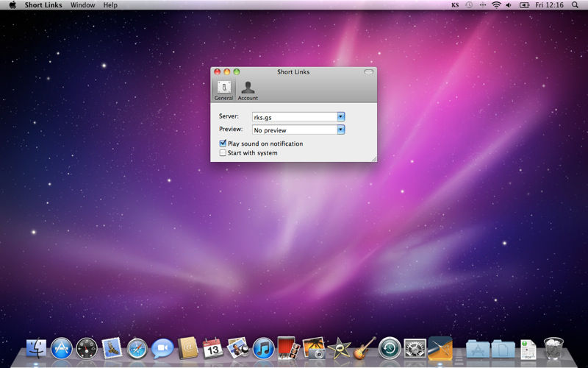Click the toolbar toggle pill button in title bar
Image resolution: width=588 pixels, height=368 pixels.
point(369,71)
